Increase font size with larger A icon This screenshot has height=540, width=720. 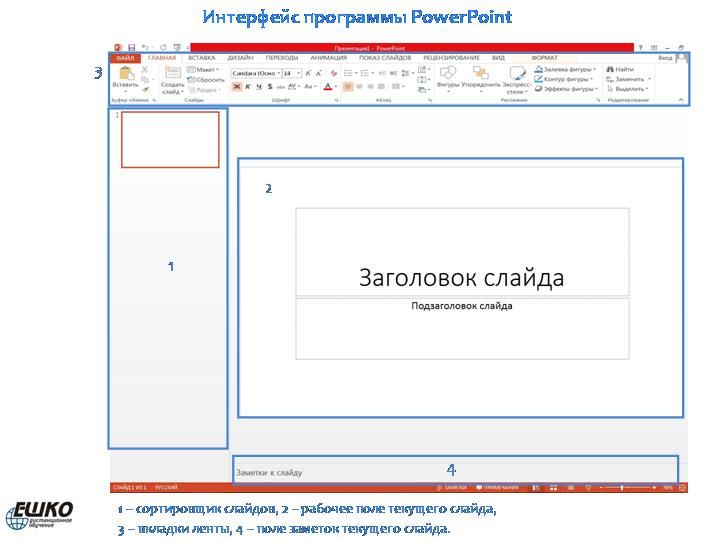pos(308,73)
